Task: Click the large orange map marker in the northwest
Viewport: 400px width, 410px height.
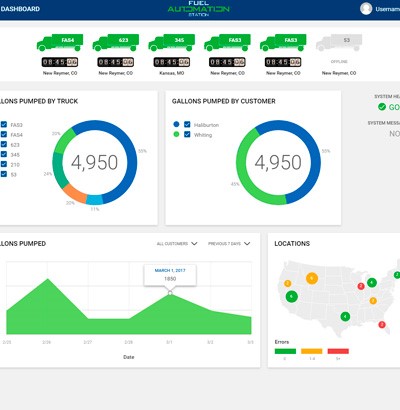Action: 312,278
